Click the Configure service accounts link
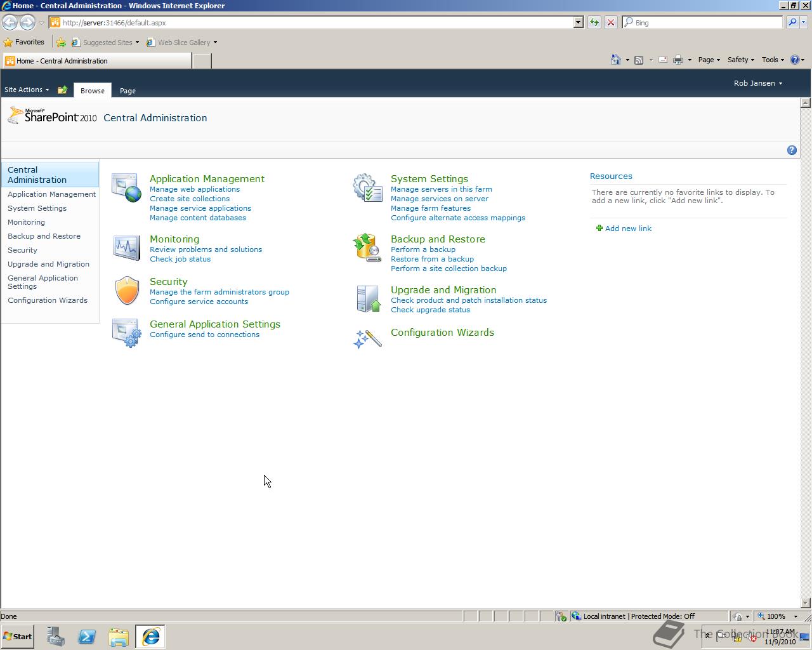The width and height of the screenshot is (812, 650). tap(199, 302)
